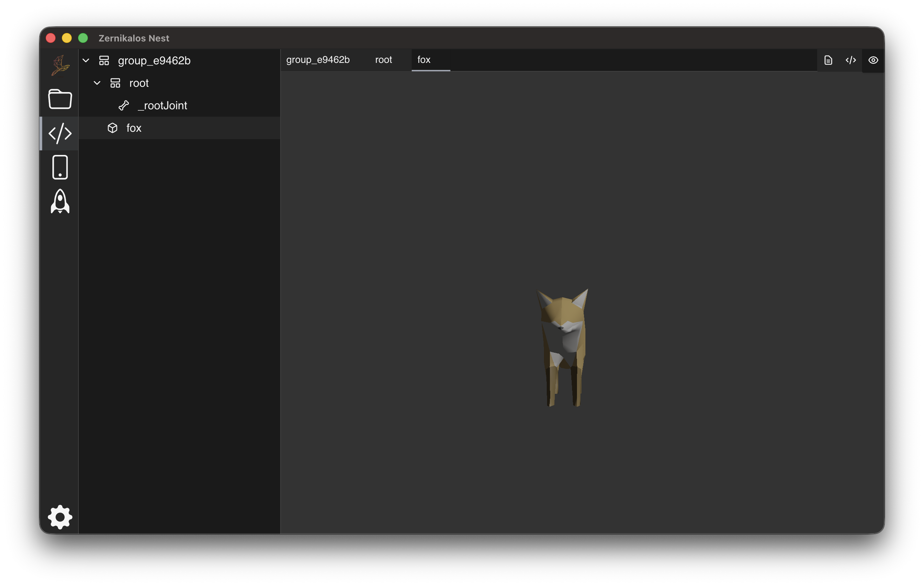Switch to document view icon
Screen dimensions: 924x586
pos(828,60)
